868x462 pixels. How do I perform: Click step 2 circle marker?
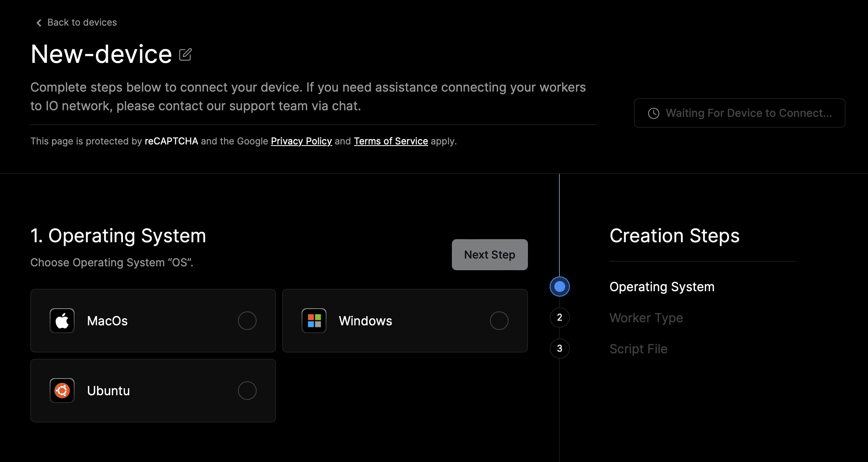[x=560, y=318]
